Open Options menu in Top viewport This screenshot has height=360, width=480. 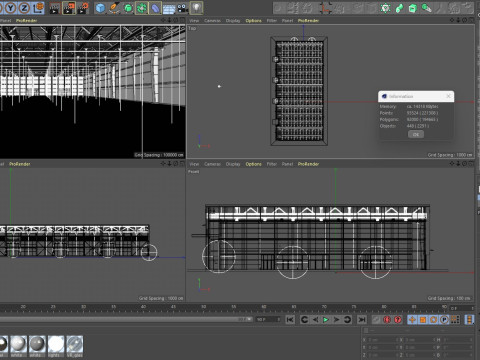pos(253,21)
